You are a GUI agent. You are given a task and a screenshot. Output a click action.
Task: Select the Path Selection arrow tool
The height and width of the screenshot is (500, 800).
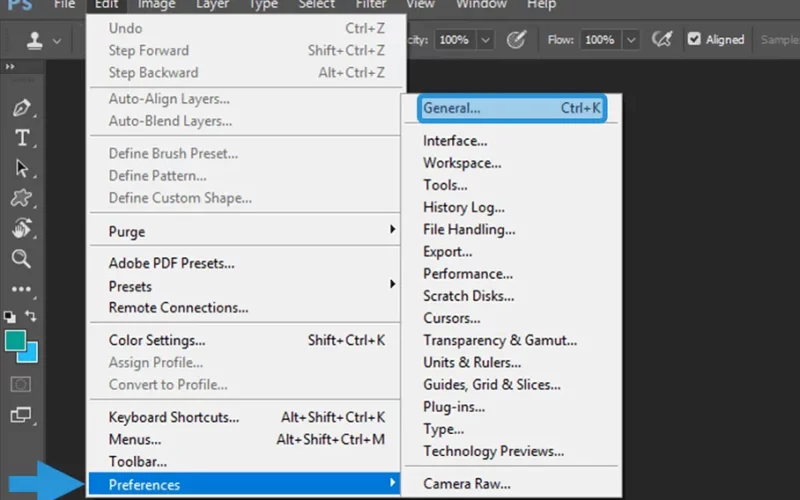(21, 168)
